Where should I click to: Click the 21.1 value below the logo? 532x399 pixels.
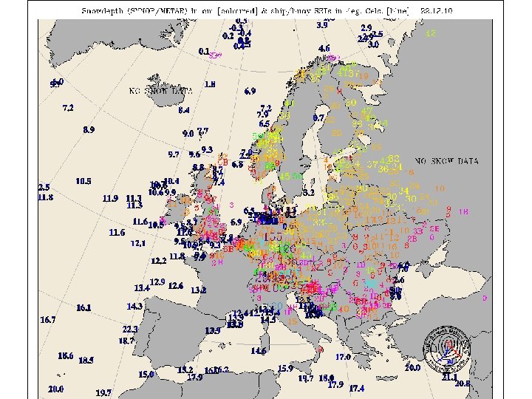pos(449,377)
